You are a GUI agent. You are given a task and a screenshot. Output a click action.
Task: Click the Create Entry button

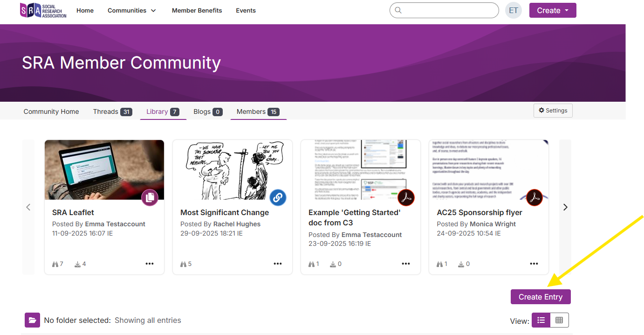pyautogui.click(x=541, y=297)
